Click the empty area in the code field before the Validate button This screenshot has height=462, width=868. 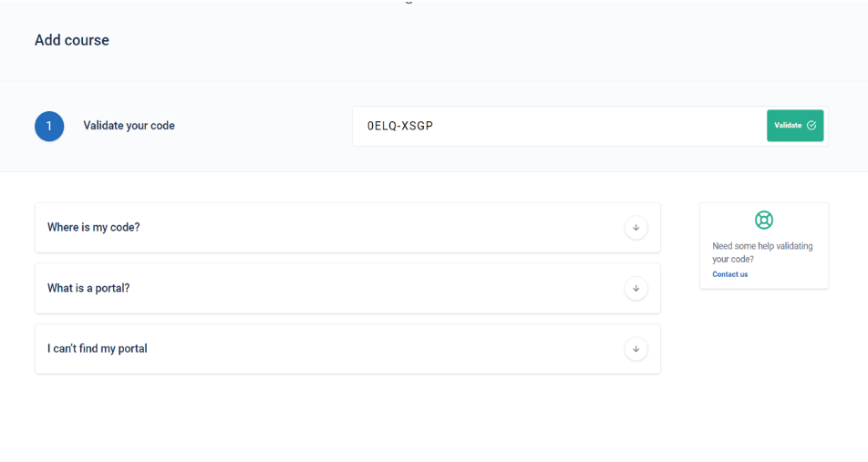click(x=598, y=126)
